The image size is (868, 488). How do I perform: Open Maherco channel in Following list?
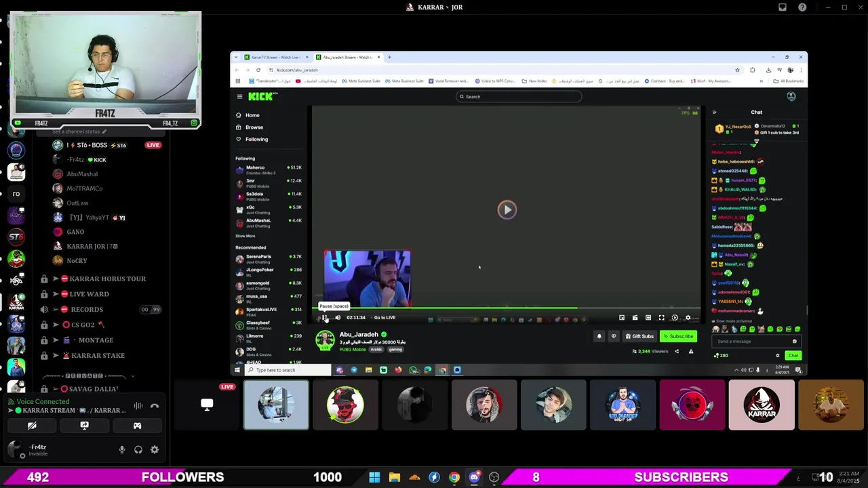tap(269, 170)
